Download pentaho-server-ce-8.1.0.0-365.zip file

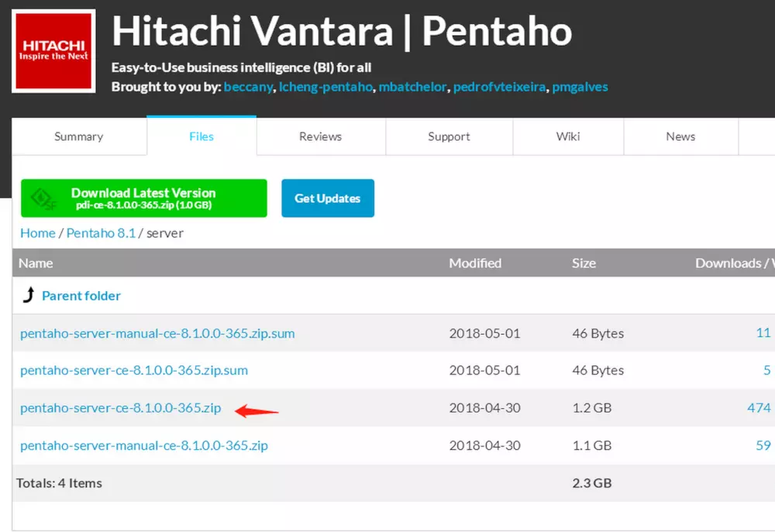(121, 408)
